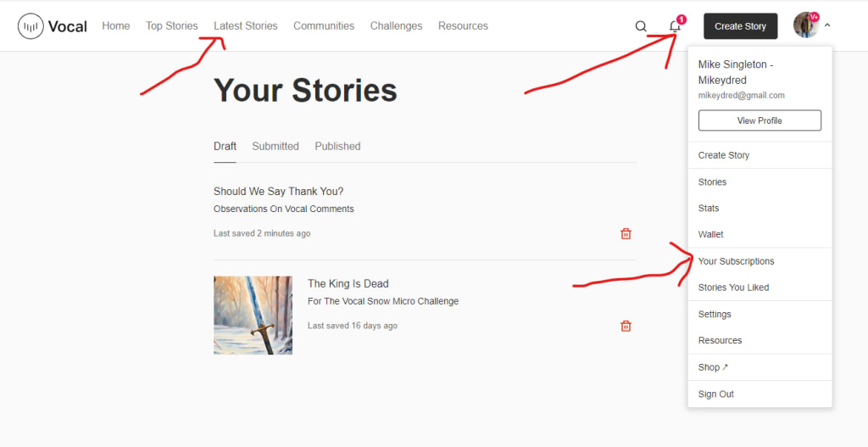Click 'For The Vocal Snow Micro Challenge' subtitle
Image resolution: width=868 pixels, height=447 pixels.
[x=383, y=301]
